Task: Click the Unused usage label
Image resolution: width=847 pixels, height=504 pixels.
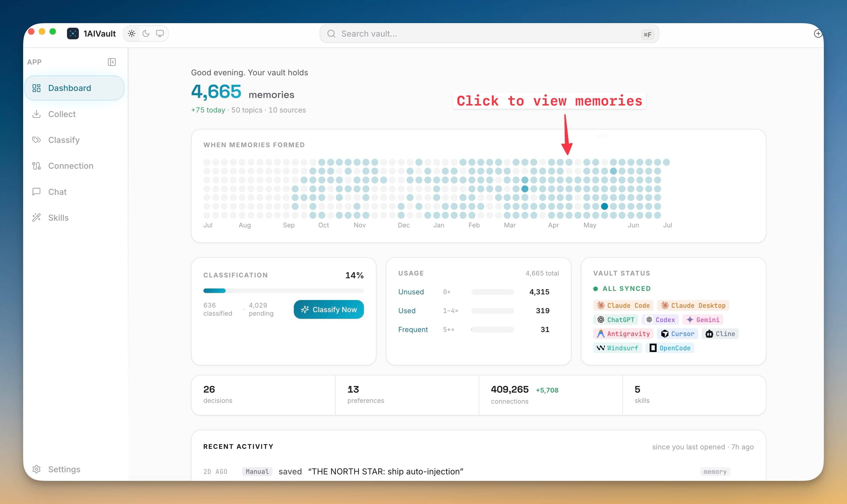Action: click(x=411, y=292)
